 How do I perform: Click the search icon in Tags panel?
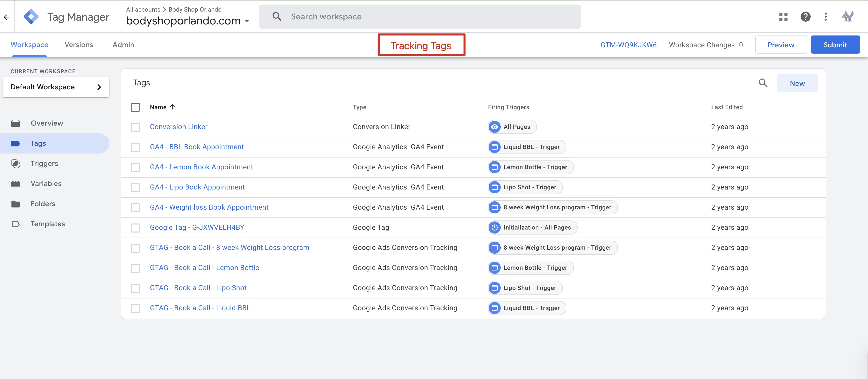pos(763,83)
